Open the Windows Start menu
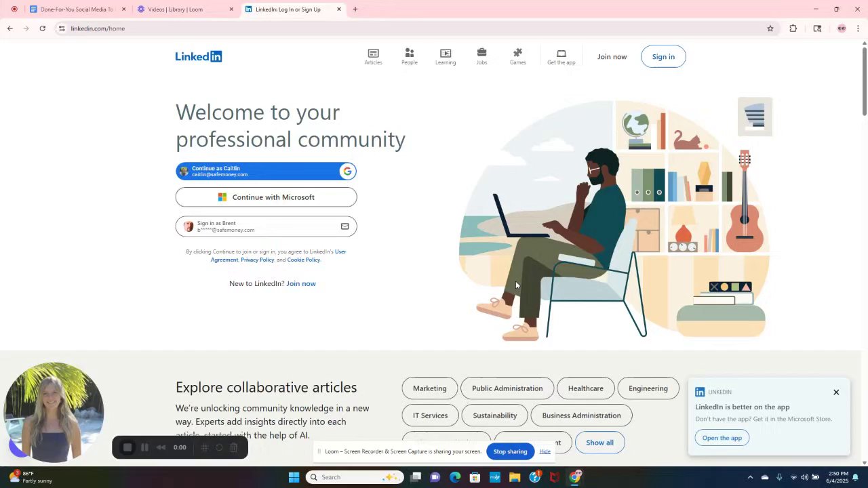Screen dimensions: 868x488 coord(294,477)
